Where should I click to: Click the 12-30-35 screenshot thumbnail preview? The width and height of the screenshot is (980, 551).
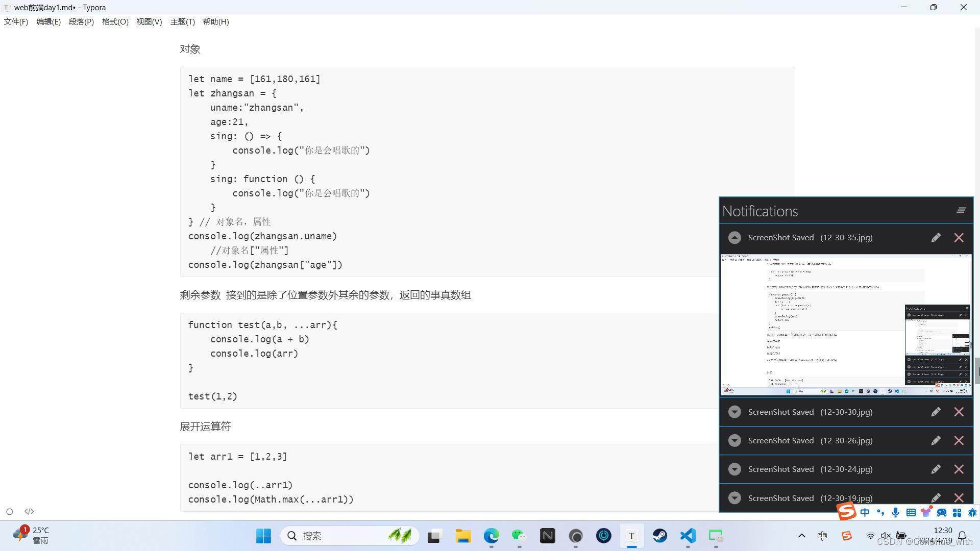coord(846,324)
